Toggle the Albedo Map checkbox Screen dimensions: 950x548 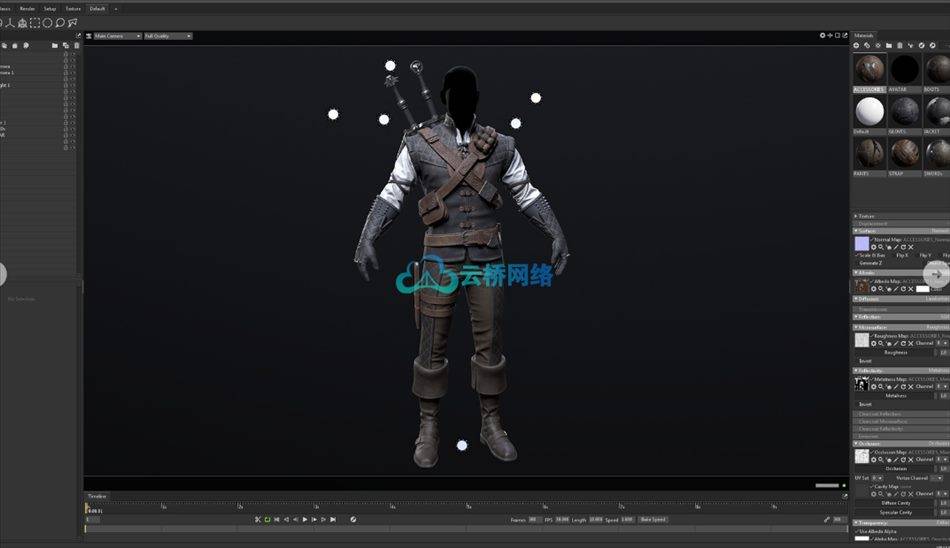pos(872,281)
